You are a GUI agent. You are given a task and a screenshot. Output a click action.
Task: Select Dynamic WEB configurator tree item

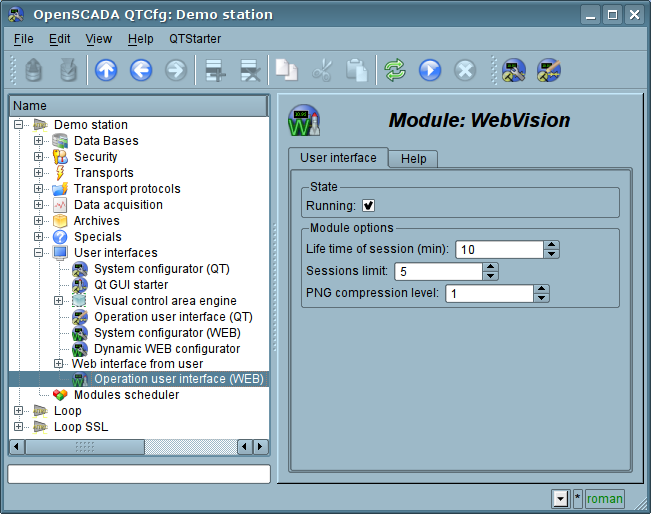167,349
